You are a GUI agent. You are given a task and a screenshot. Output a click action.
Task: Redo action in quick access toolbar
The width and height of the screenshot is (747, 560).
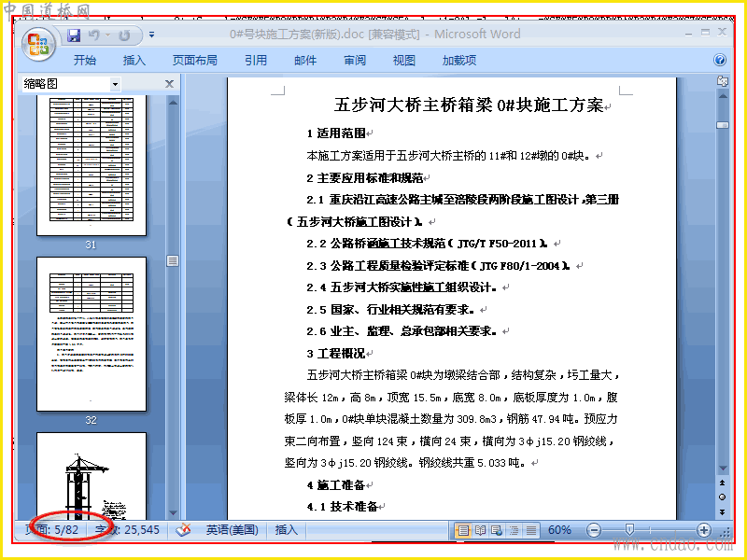124,35
